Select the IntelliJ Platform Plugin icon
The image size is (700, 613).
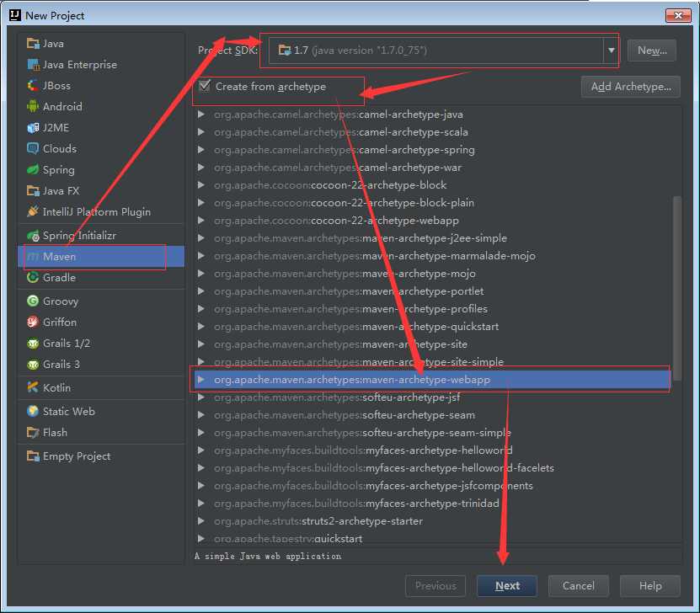33,211
